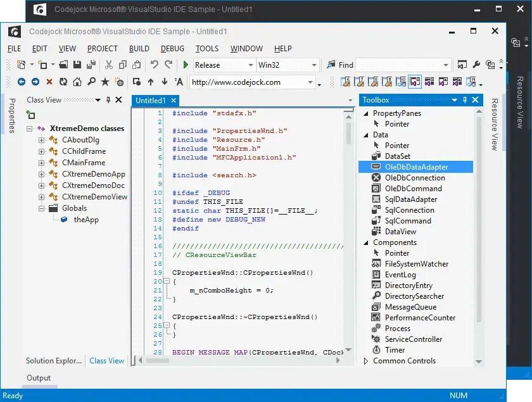Screen dimensions: 532x402
Task: Collapse the Components group in Toolbox
Action: [366, 242]
